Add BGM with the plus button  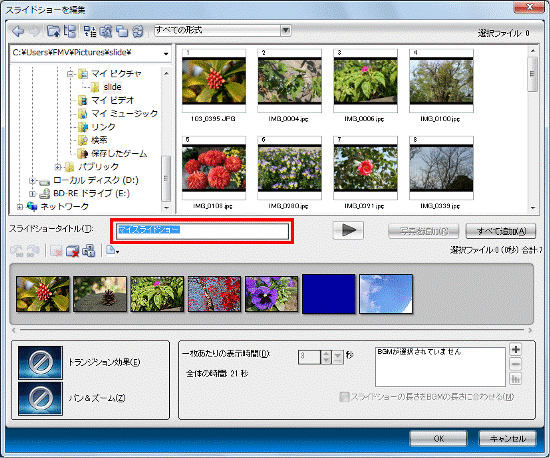(515, 350)
